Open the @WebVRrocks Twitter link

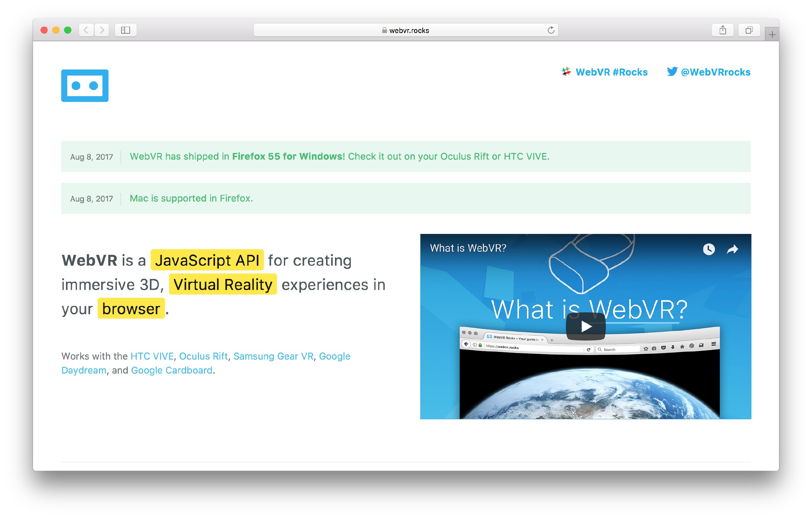click(x=715, y=72)
